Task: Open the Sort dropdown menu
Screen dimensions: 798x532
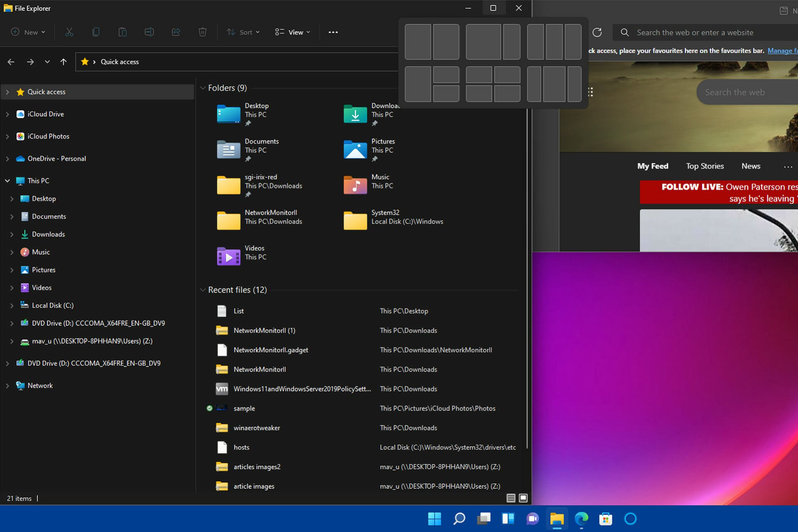Action: pyautogui.click(x=243, y=32)
